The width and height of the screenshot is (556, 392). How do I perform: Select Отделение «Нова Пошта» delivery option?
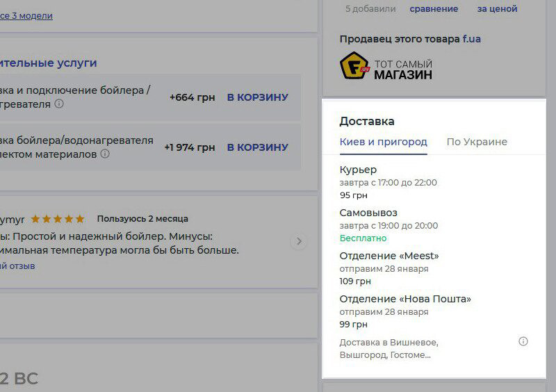pos(405,299)
